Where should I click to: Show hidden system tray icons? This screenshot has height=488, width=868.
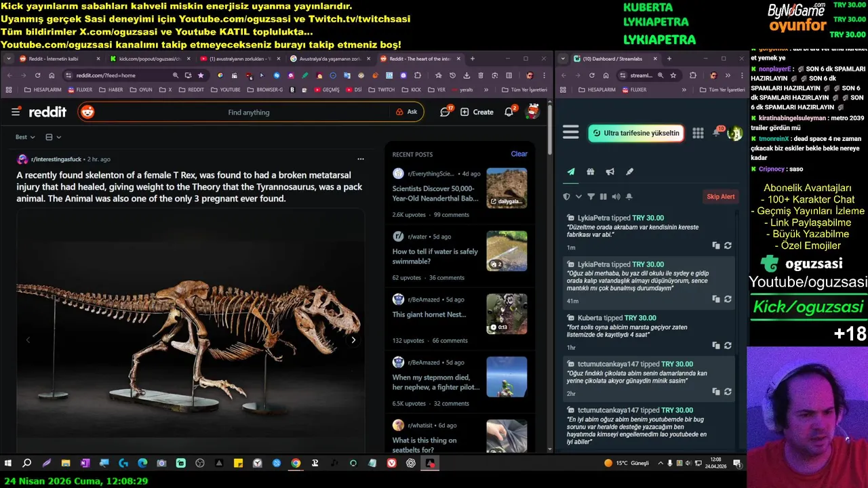click(x=660, y=463)
